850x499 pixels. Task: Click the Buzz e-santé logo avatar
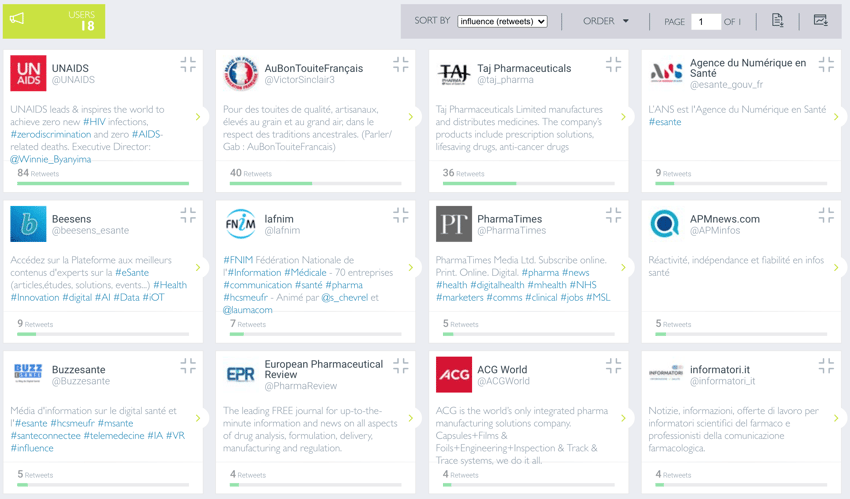click(x=28, y=374)
